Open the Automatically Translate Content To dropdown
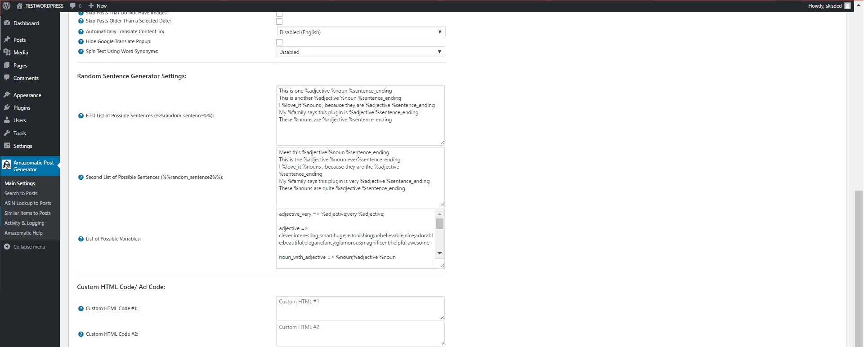 pyautogui.click(x=361, y=32)
